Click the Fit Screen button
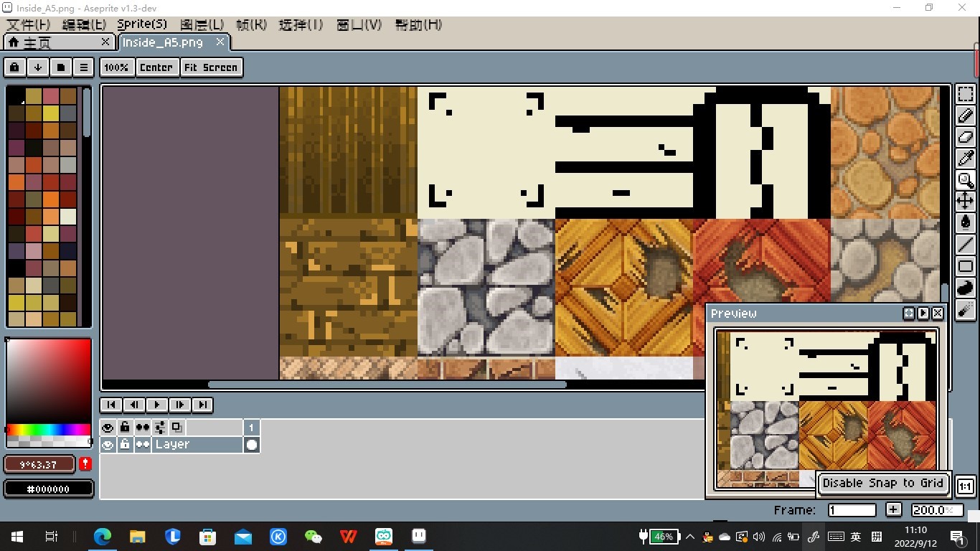Image resolution: width=980 pixels, height=551 pixels. (x=211, y=67)
